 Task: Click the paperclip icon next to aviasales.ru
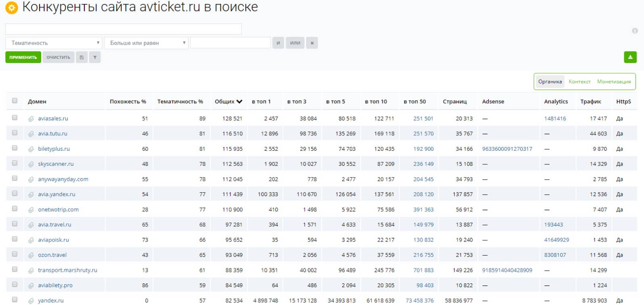[x=31, y=119]
